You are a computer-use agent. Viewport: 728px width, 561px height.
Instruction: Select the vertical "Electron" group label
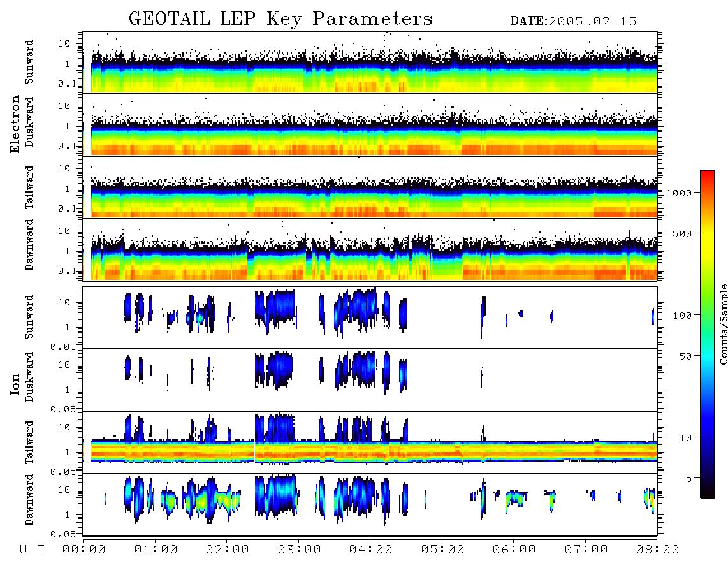tap(15, 124)
